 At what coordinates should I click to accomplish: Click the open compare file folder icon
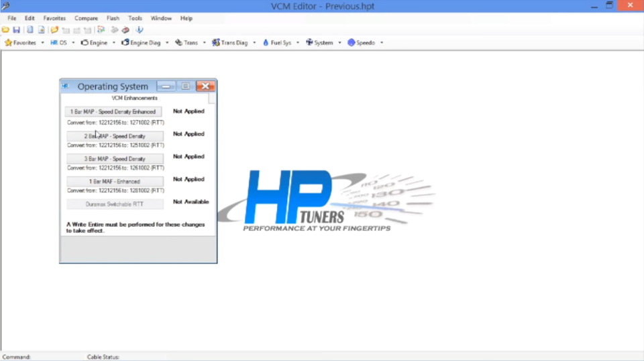tap(54, 30)
